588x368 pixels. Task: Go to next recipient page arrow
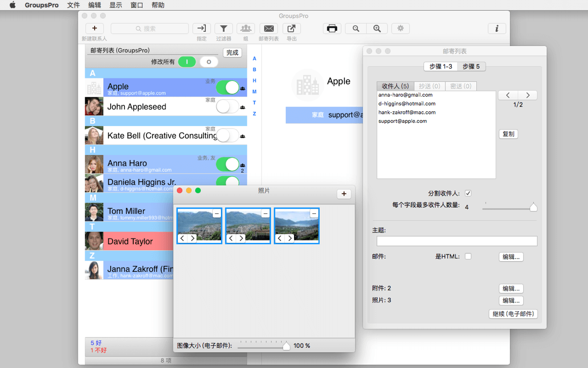point(527,95)
